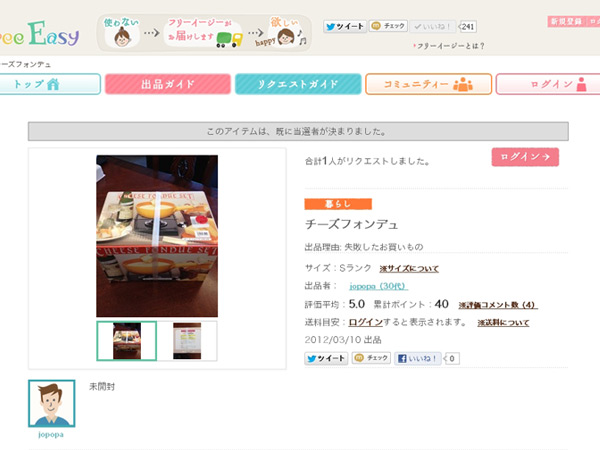Click the 2012/03/10 出品 date text
Viewport: 600px width, 450px height.
[343, 340]
